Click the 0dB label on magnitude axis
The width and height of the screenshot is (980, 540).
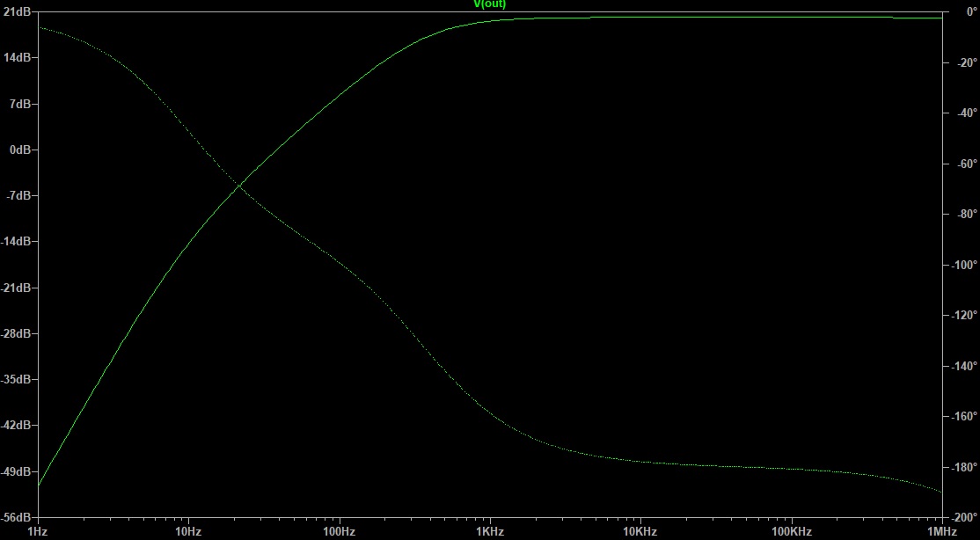point(20,150)
